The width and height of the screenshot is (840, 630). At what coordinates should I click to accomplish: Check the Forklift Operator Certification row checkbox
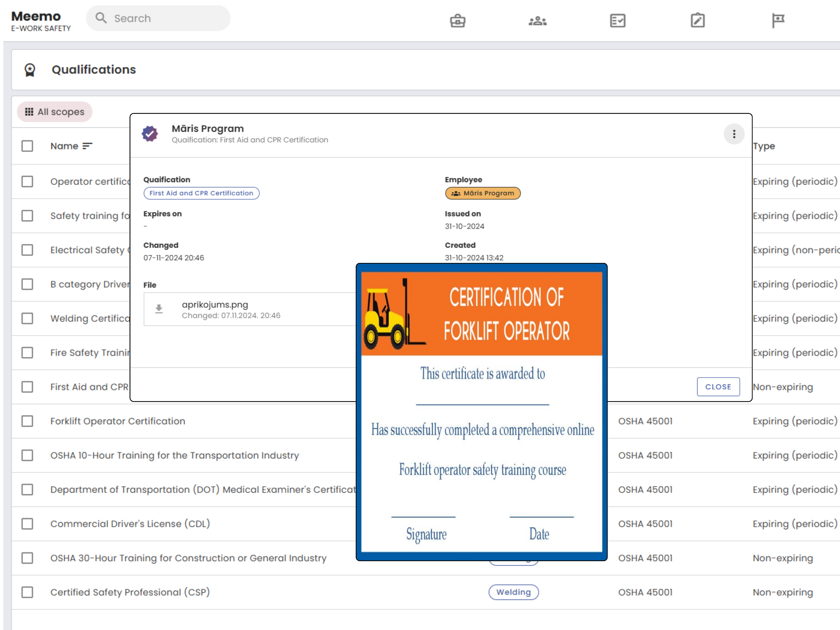[x=27, y=421]
